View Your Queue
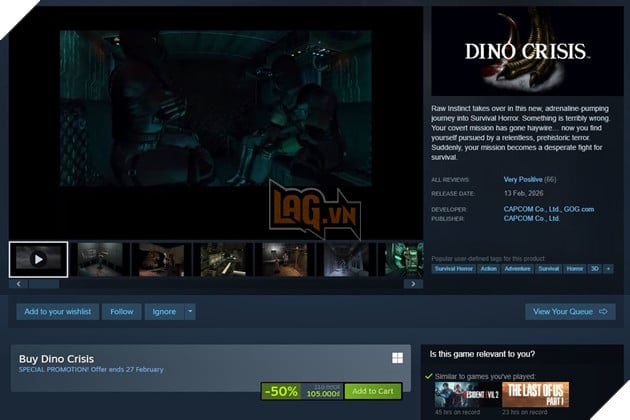The height and width of the screenshot is (420, 630). pos(570,311)
